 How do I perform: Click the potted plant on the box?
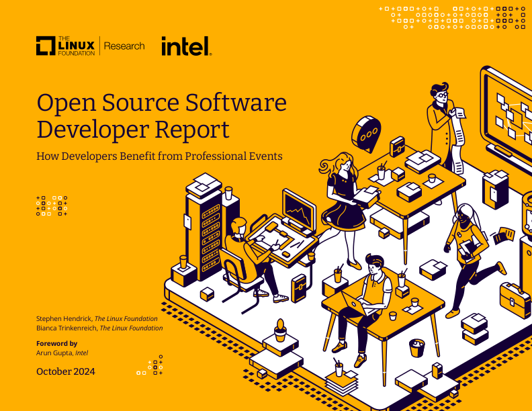coord(280,330)
